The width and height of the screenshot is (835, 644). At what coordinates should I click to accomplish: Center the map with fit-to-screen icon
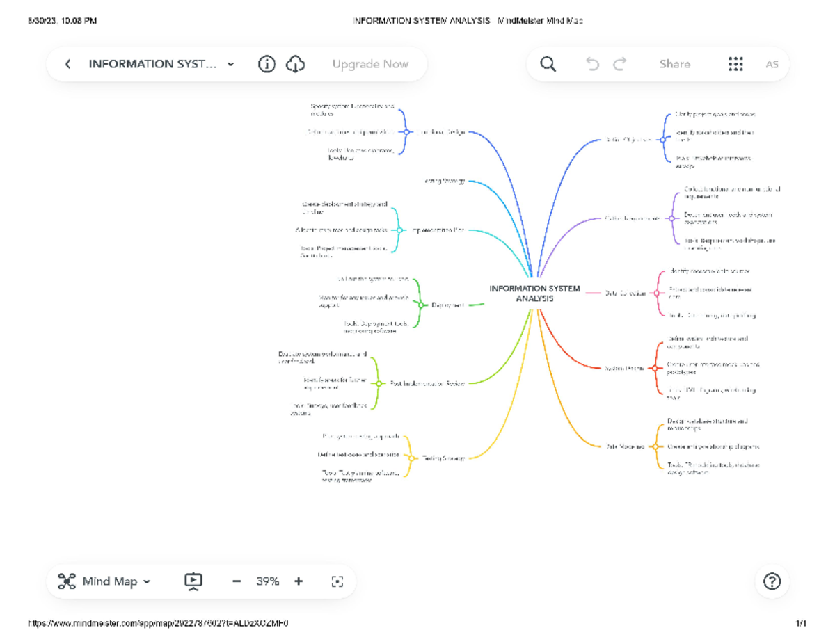(x=337, y=581)
